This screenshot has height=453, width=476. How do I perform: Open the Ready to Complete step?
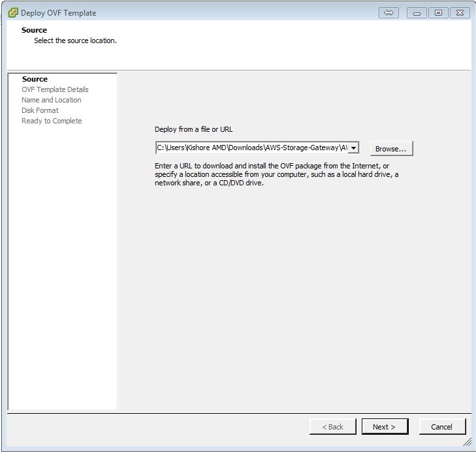point(52,121)
